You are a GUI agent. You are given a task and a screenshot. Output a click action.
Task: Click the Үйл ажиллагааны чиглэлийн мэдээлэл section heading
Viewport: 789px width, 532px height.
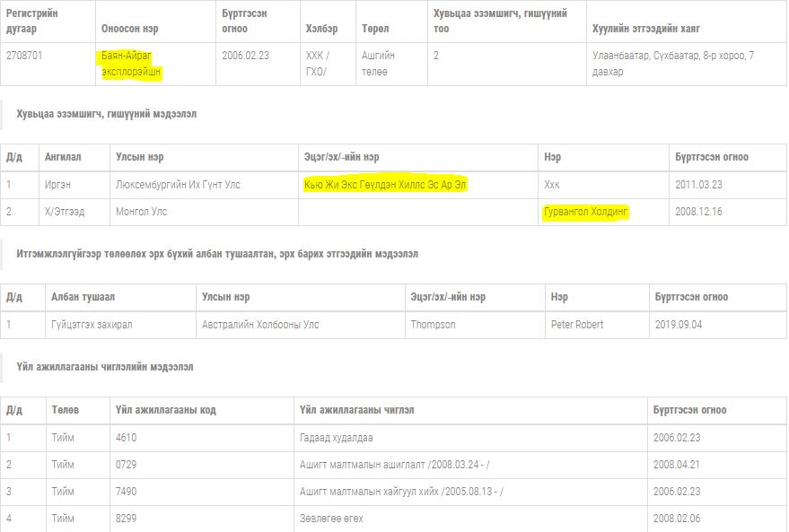pyautogui.click(x=104, y=367)
